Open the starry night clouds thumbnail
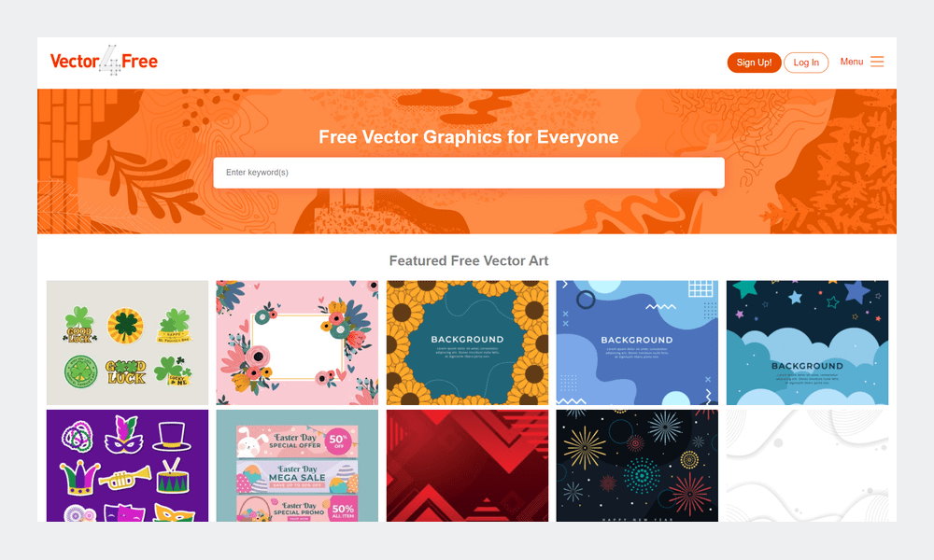934x560 pixels. [807, 343]
